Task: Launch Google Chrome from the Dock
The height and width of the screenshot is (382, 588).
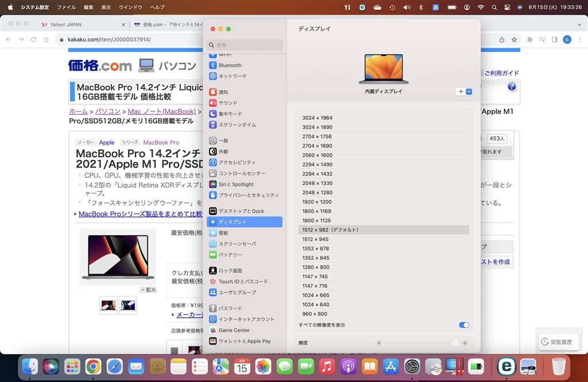Action: click(93, 367)
